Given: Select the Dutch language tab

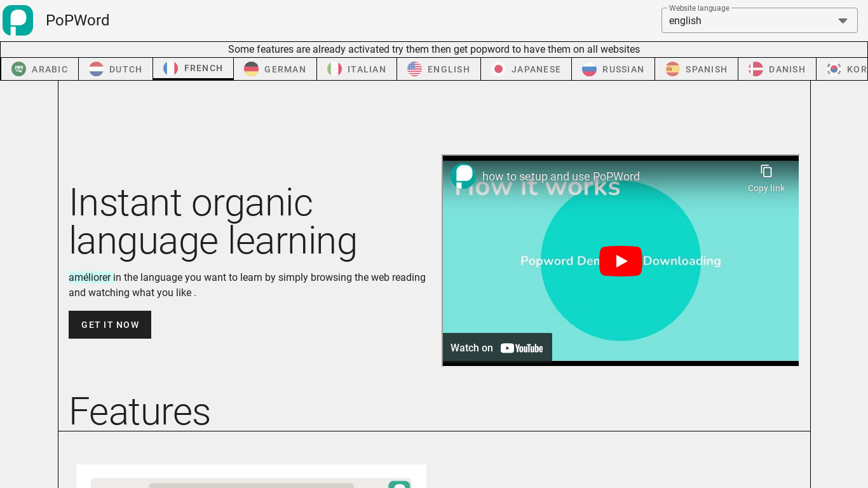Looking at the screenshot, I should [x=116, y=69].
